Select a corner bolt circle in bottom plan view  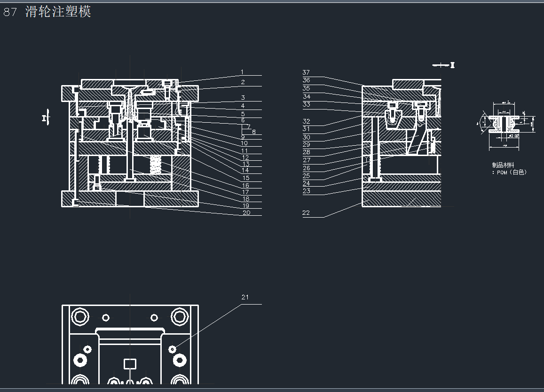pos(80,317)
